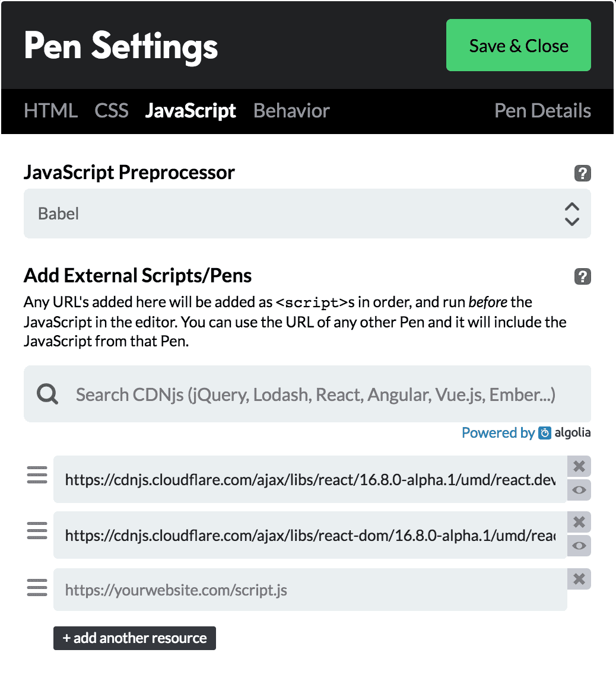616x675 pixels.
Task: Open help for Add External Scripts/Pens
Action: tap(582, 276)
